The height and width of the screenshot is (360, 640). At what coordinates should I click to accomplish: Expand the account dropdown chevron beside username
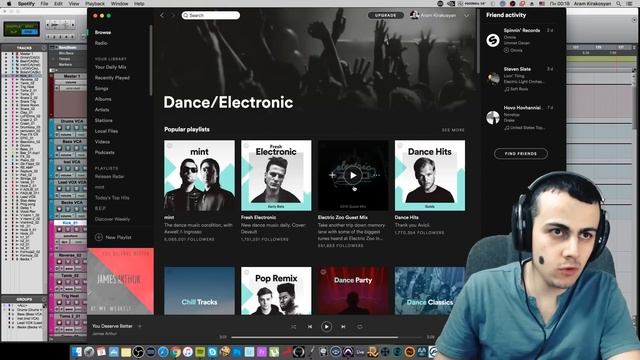(x=467, y=16)
